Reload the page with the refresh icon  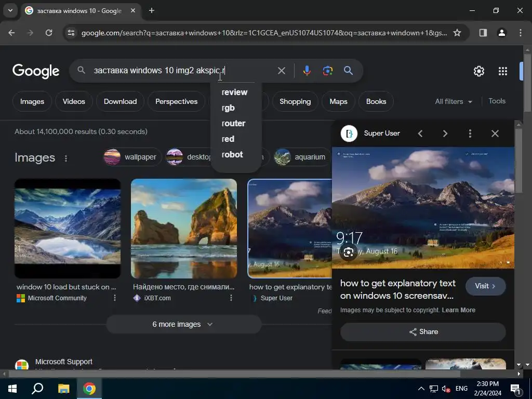49,33
